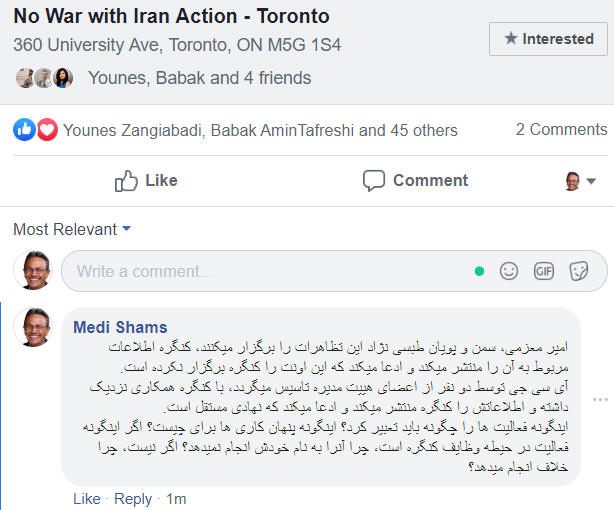This screenshot has width=614, height=510.
Task: Click the Medi Shams name link
Action: [x=120, y=327]
